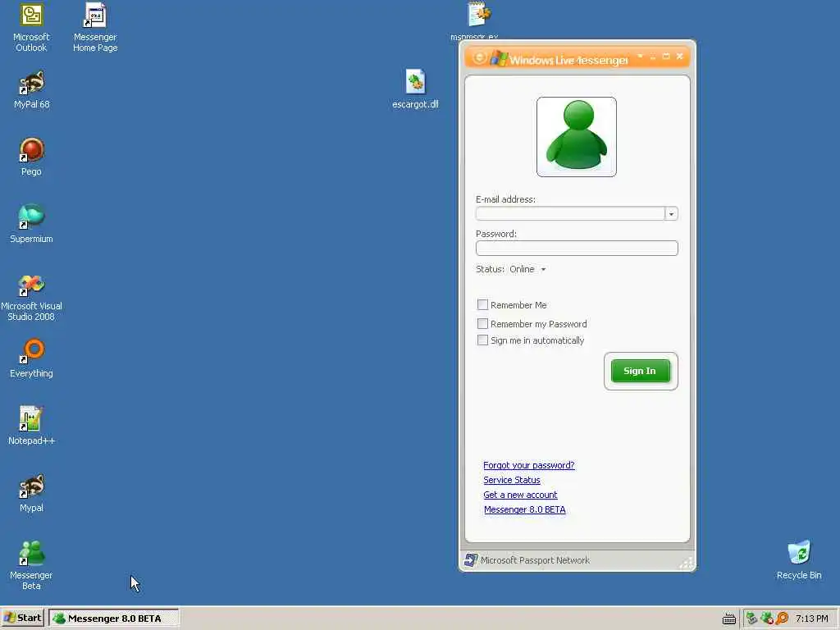Click the round back icon in Messenger title bar

coord(479,57)
